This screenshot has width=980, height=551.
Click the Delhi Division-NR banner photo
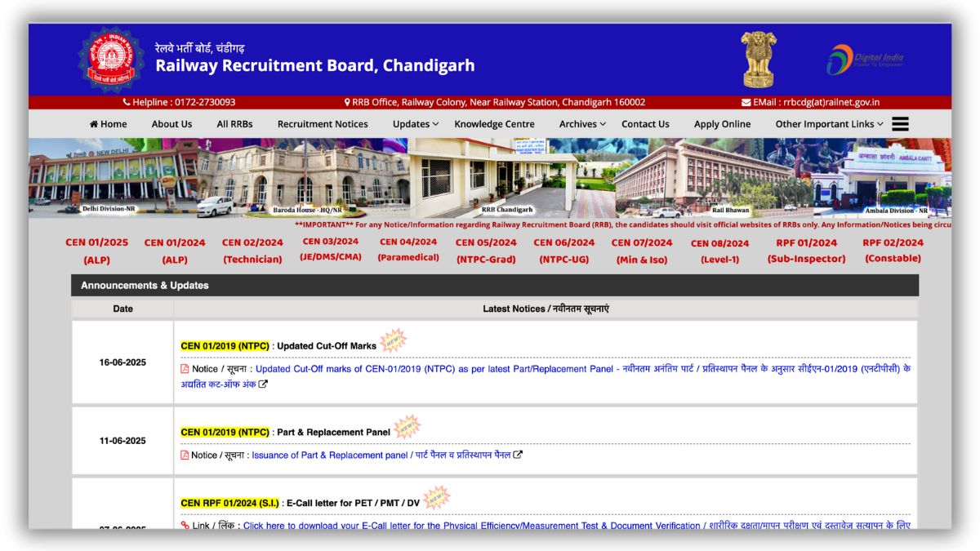pyautogui.click(x=112, y=178)
